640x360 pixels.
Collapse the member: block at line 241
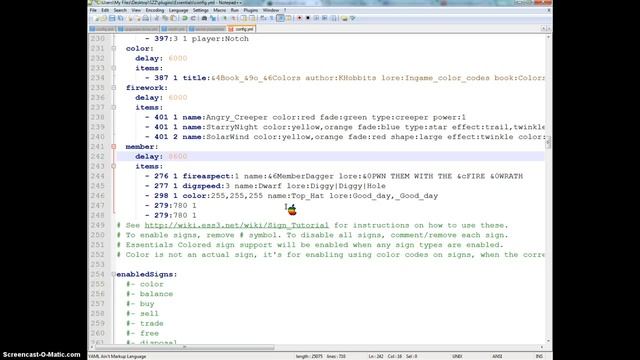[114, 147]
